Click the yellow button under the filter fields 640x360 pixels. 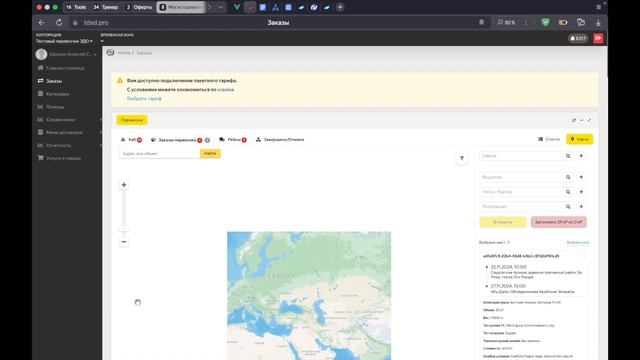(x=503, y=222)
